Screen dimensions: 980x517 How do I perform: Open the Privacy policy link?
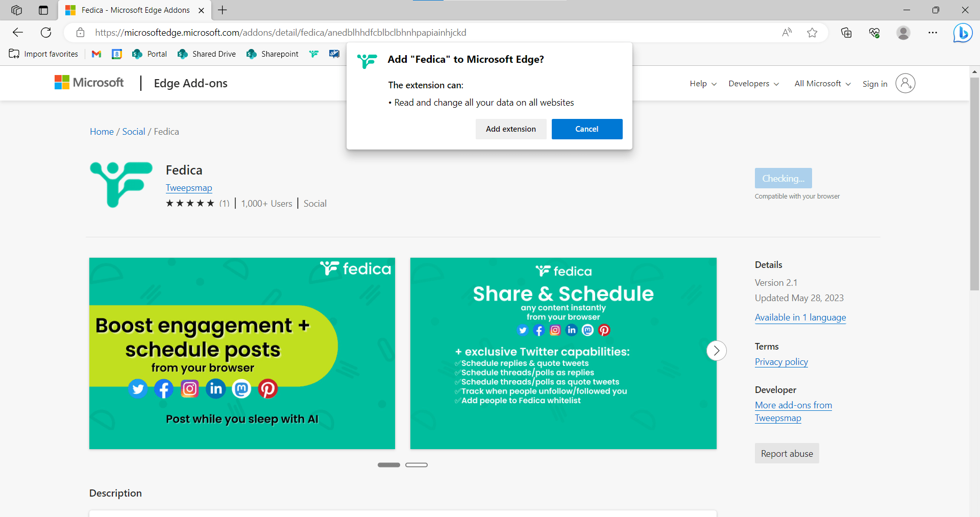(x=781, y=361)
